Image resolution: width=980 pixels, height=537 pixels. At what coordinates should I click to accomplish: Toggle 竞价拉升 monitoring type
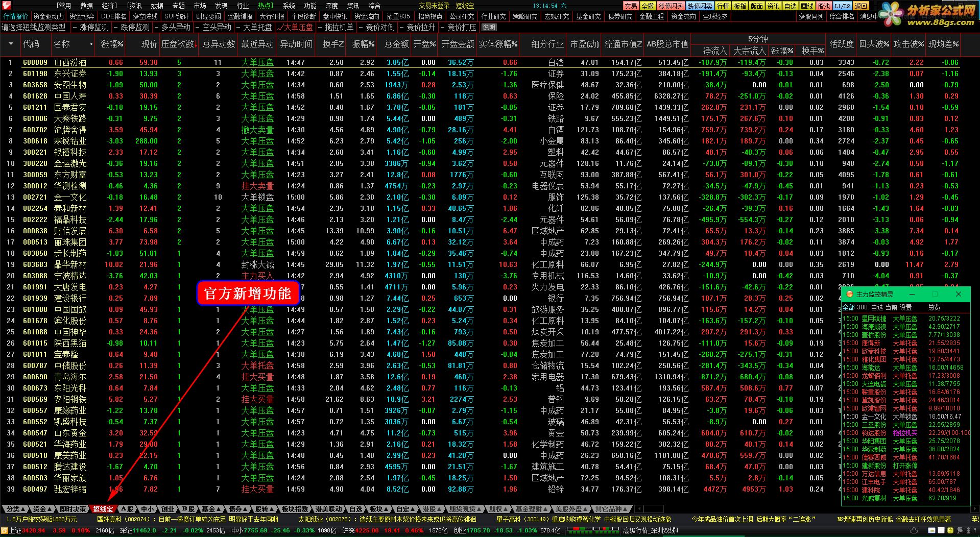(417, 28)
